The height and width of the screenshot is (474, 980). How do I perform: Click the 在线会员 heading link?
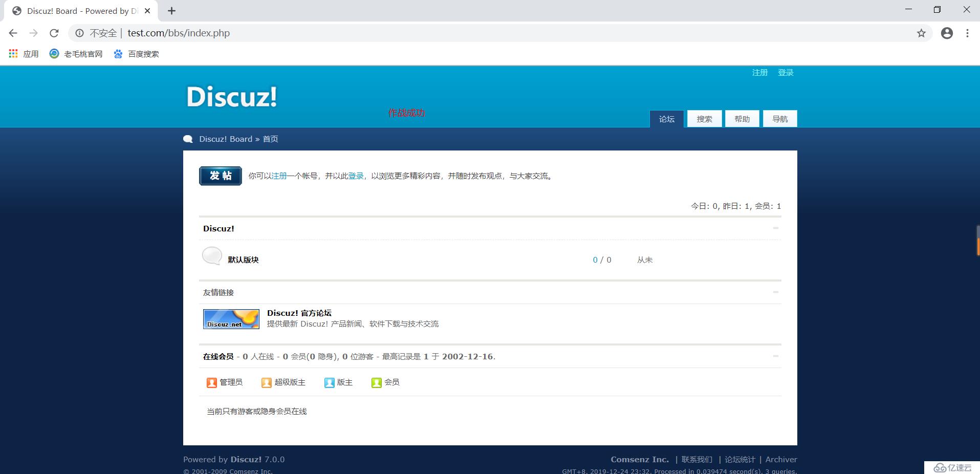[219, 357]
